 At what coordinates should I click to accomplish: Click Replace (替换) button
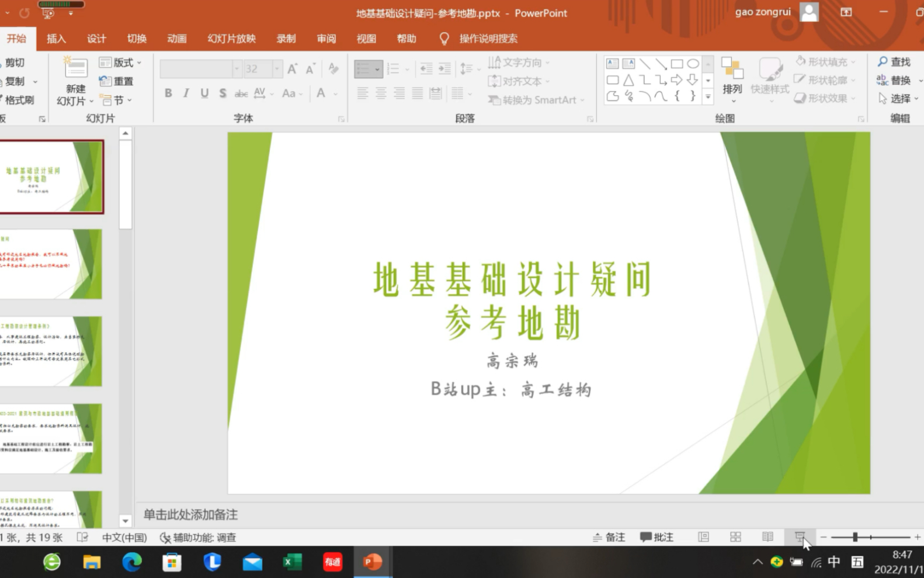click(x=894, y=80)
